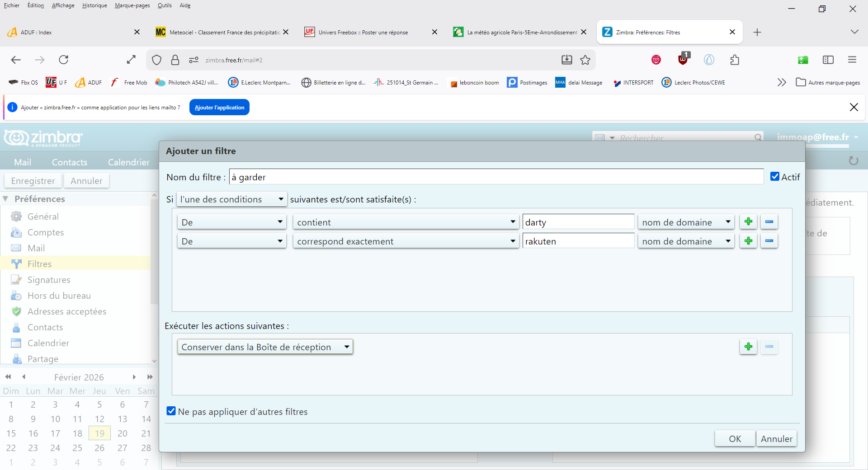The width and height of the screenshot is (868, 470).
Task: Open Postimages bookmark
Action: pos(528,82)
